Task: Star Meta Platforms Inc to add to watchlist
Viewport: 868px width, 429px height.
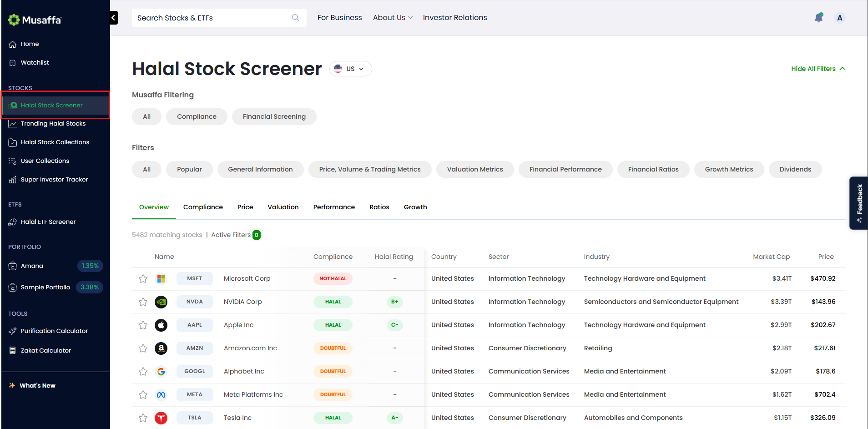Action: coord(143,395)
